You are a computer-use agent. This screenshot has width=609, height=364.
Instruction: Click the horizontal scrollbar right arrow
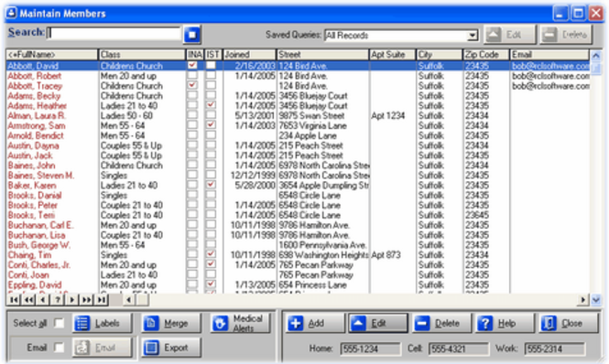pos(583,299)
